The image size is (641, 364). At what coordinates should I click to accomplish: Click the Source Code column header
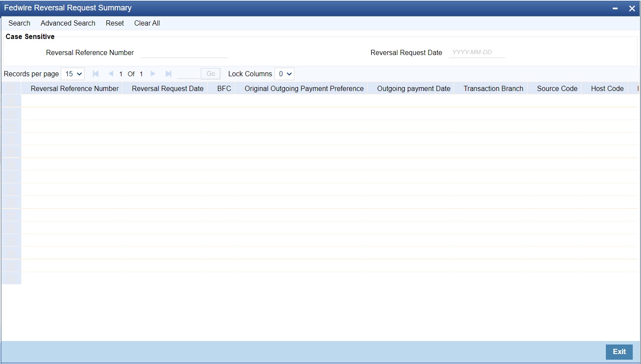pos(557,88)
